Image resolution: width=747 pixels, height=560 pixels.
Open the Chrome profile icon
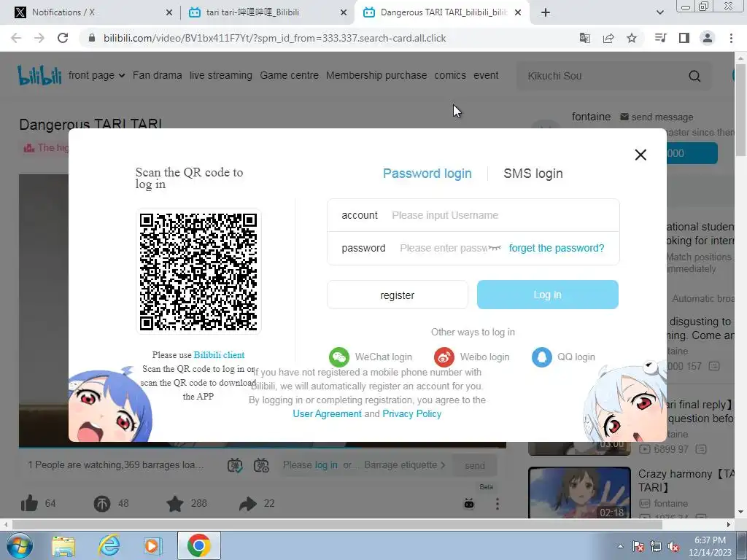[708, 38]
